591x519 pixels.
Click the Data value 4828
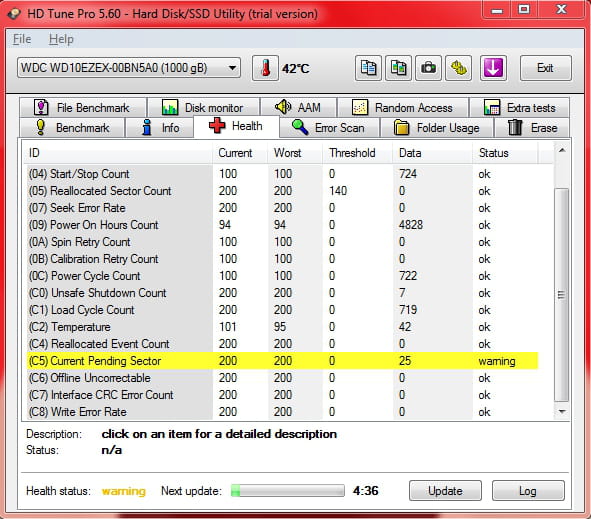click(411, 225)
